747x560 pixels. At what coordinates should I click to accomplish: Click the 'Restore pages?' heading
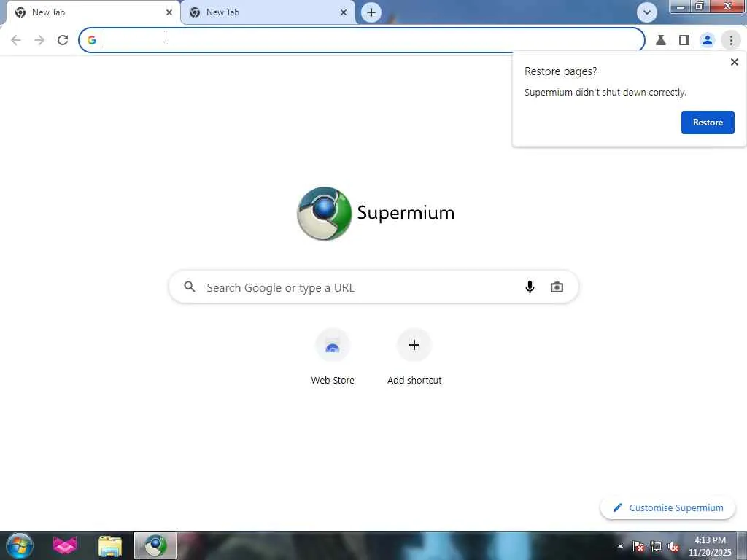[560, 71]
